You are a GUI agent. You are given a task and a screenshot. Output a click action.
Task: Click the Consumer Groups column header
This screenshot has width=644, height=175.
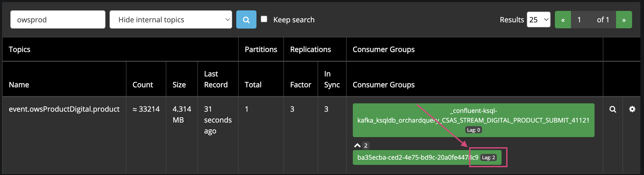pos(384,85)
